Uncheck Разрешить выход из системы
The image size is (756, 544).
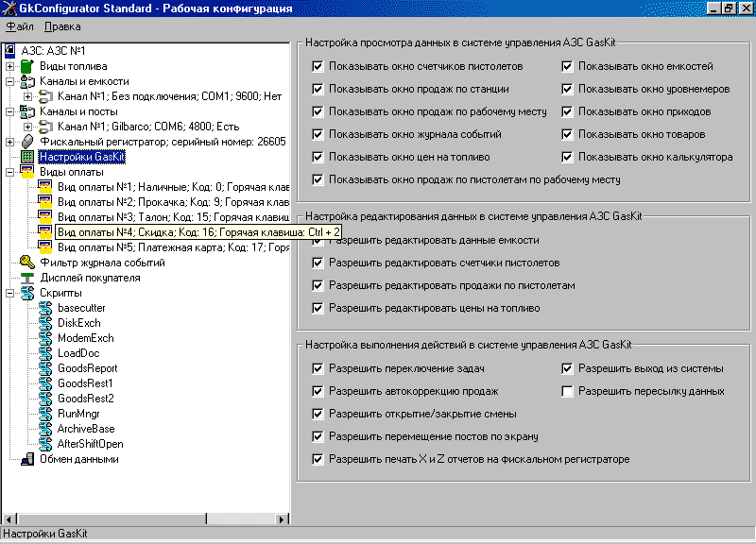(568, 368)
